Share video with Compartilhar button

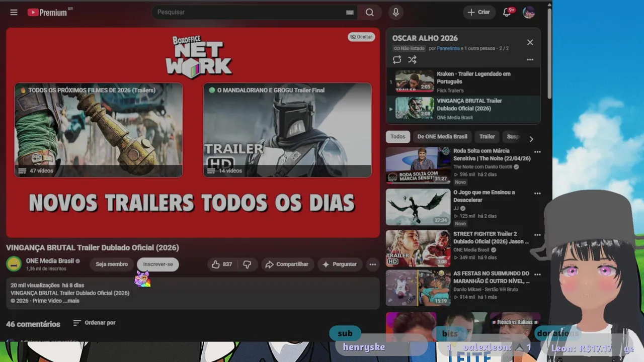tap(287, 264)
